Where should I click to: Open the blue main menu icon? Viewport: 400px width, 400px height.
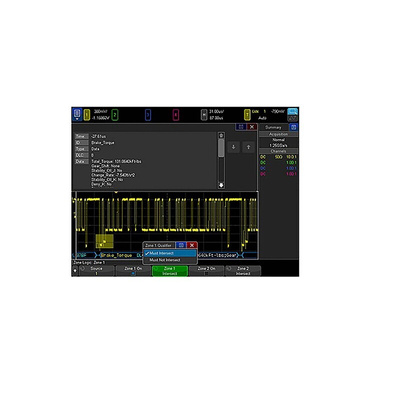tap(77, 114)
